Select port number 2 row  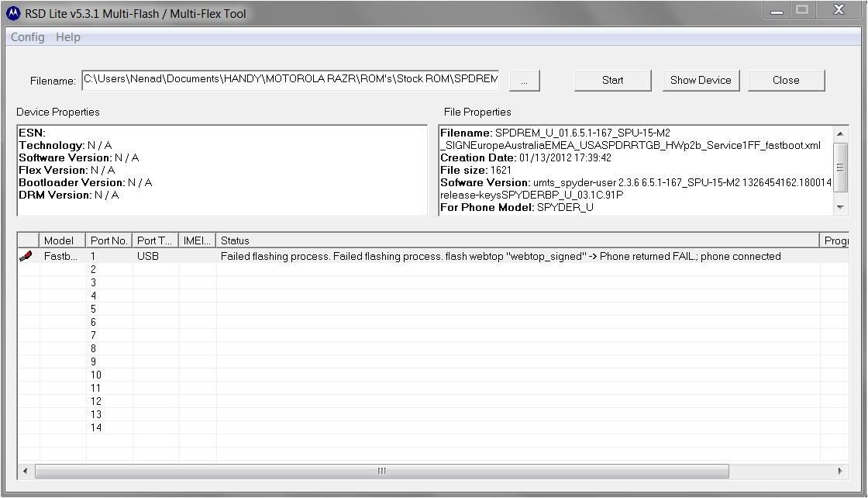click(433, 269)
